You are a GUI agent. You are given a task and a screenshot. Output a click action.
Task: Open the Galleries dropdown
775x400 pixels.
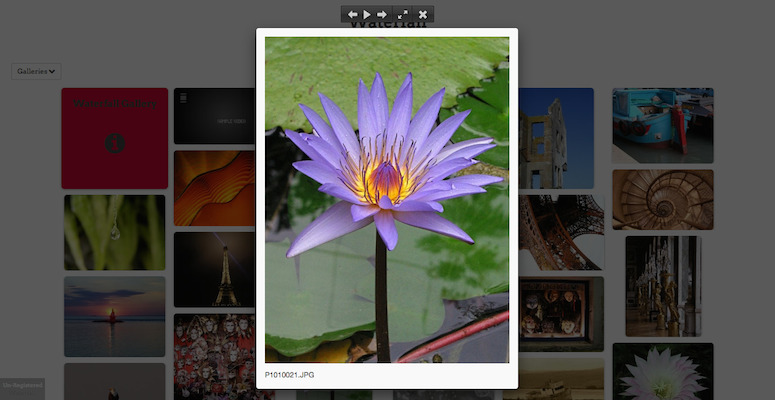pyautogui.click(x=36, y=71)
